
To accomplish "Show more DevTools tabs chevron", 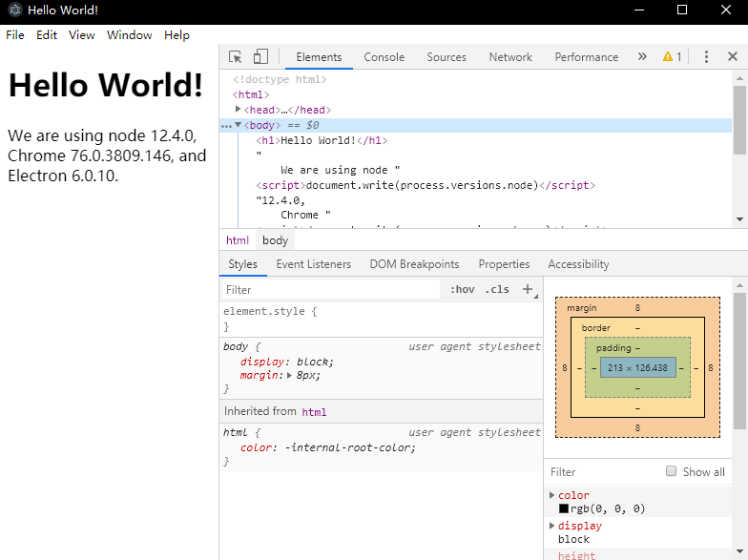I will pyautogui.click(x=642, y=57).
